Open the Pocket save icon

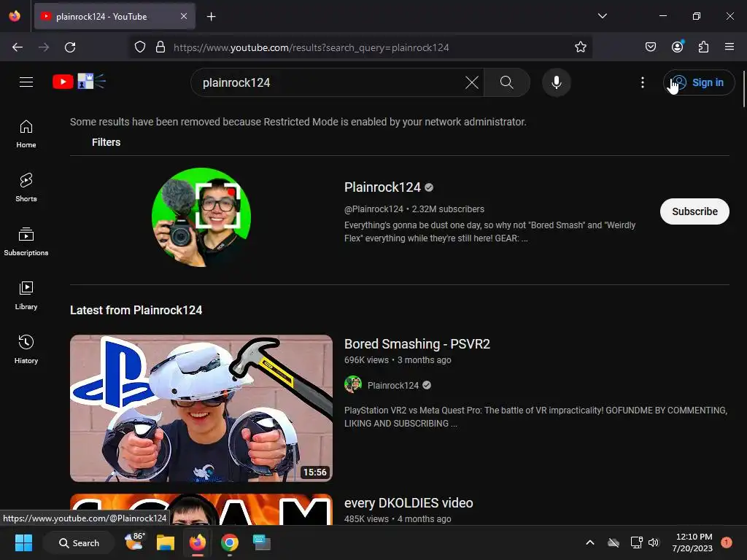coord(651,47)
